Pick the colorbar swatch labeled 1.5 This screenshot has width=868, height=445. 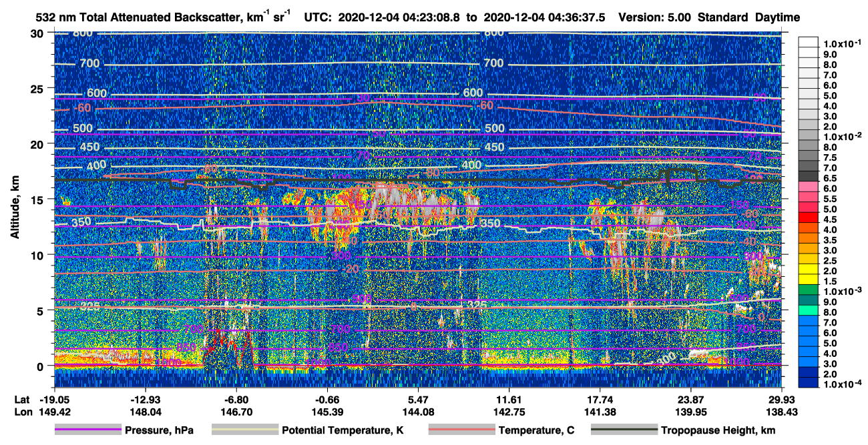pyautogui.click(x=808, y=280)
